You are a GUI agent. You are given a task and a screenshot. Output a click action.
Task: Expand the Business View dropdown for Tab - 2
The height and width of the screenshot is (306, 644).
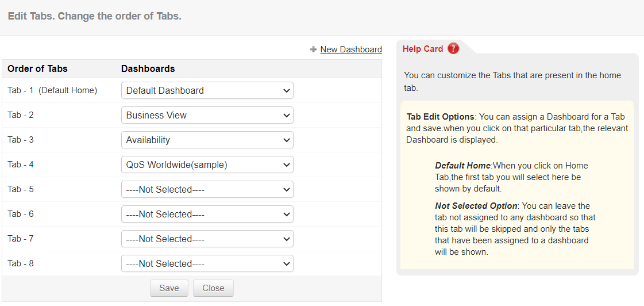pos(207,115)
